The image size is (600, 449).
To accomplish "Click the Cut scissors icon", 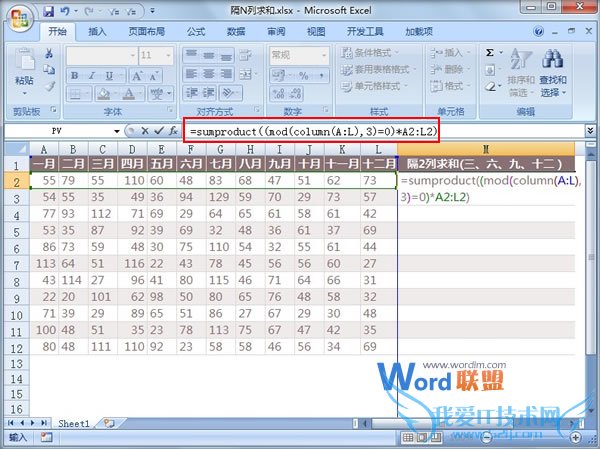I will click(x=49, y=53).
